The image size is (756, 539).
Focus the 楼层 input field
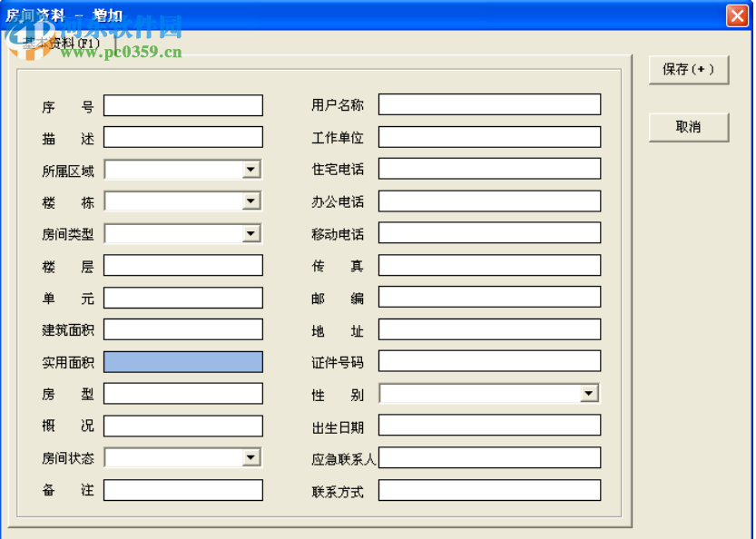tap(183, 265)
